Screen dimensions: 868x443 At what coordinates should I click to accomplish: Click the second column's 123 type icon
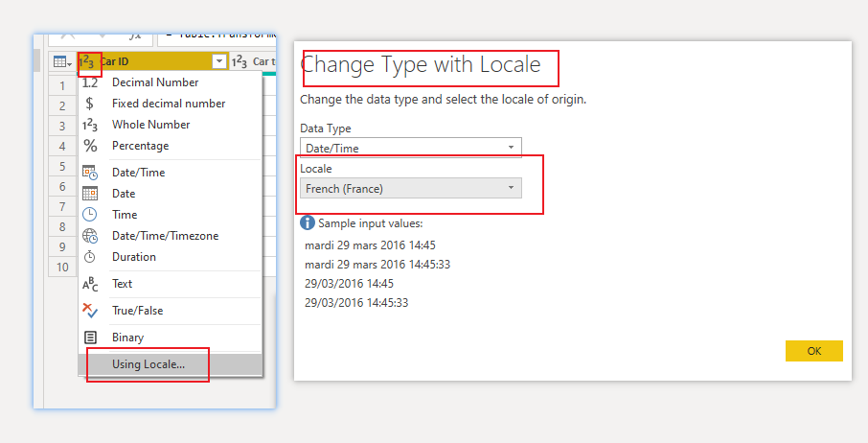click(x=240, y=61)
